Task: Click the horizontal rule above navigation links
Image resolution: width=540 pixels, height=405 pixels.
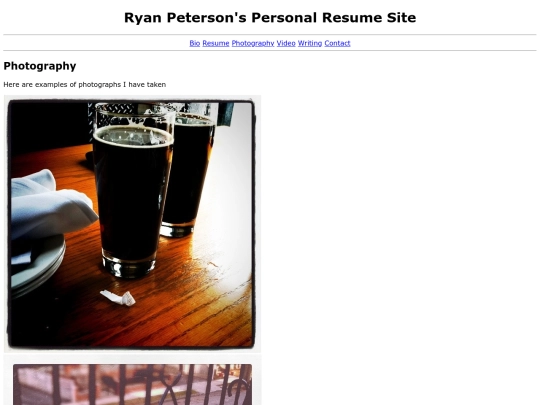Action: [x=270, y=35]
